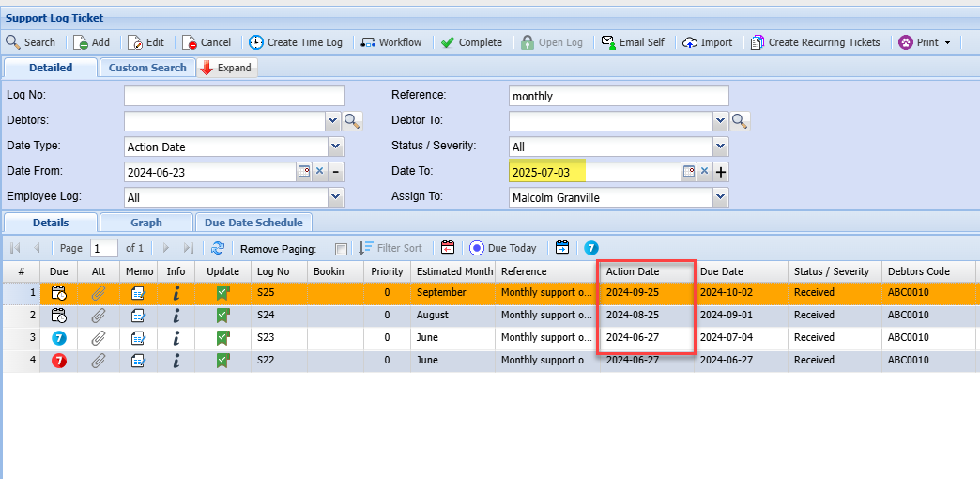Screen dimensions: 980x479
Task: Click the update checkmark for row S22
Action: coord(222,360)
